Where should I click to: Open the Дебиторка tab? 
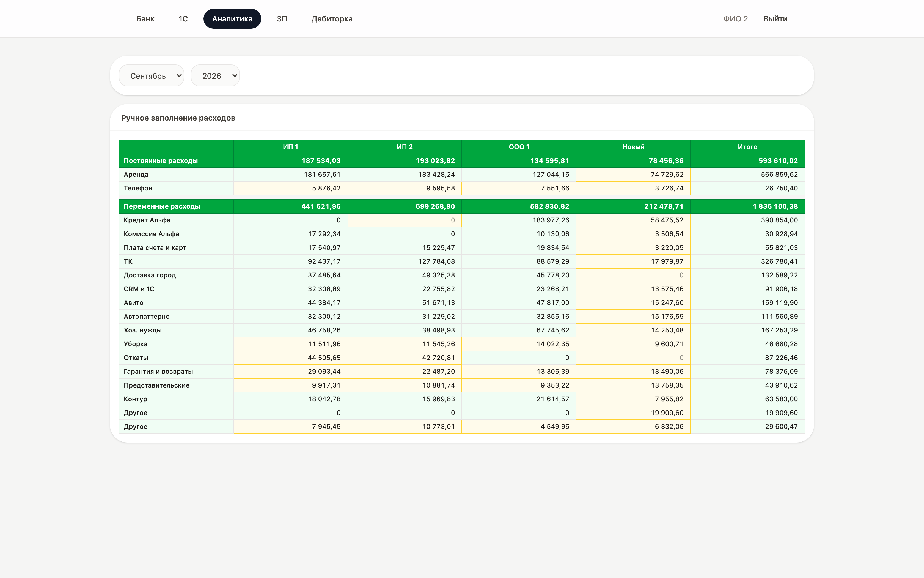[332, 19]
